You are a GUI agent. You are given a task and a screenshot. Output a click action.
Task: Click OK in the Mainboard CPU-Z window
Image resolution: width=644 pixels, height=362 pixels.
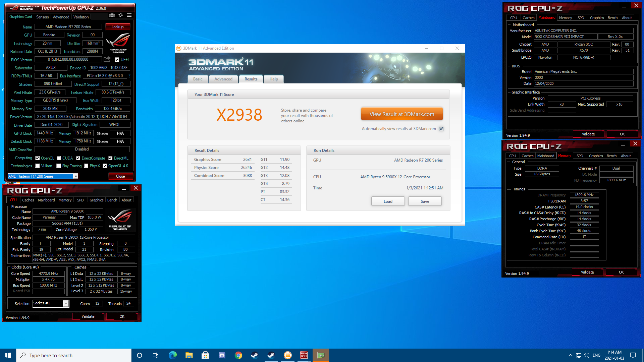click(x=622, y=134)
